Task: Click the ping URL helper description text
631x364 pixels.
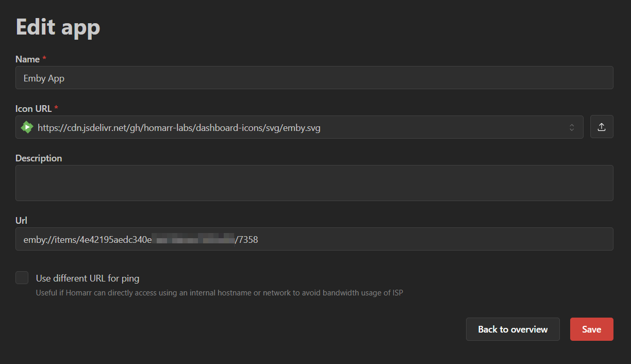Action: [x=219, y=293]
